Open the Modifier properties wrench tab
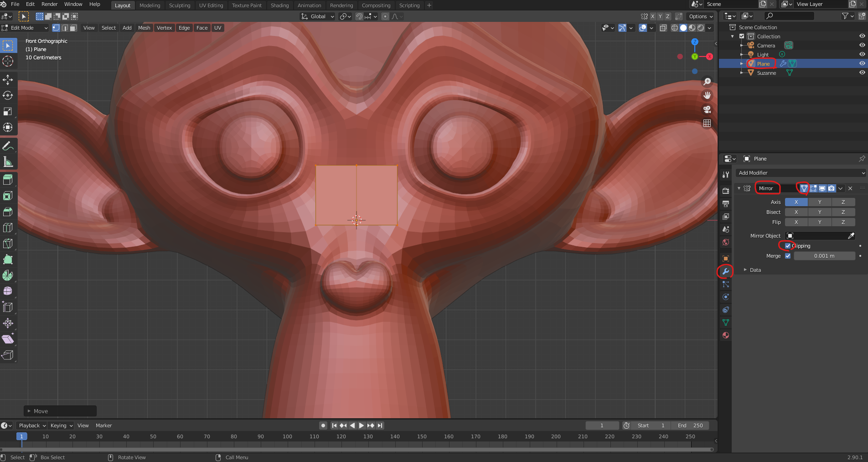 coord(726,271)
